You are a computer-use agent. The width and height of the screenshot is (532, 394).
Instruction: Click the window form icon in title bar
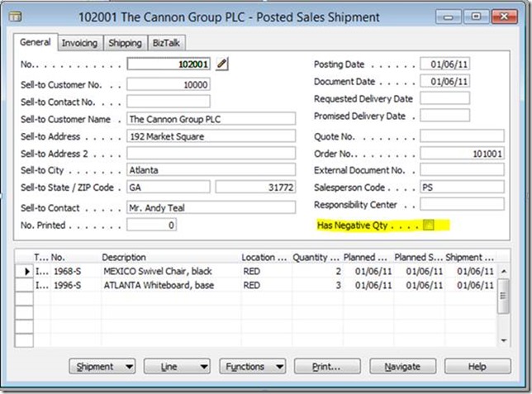[x=15, y=17]
